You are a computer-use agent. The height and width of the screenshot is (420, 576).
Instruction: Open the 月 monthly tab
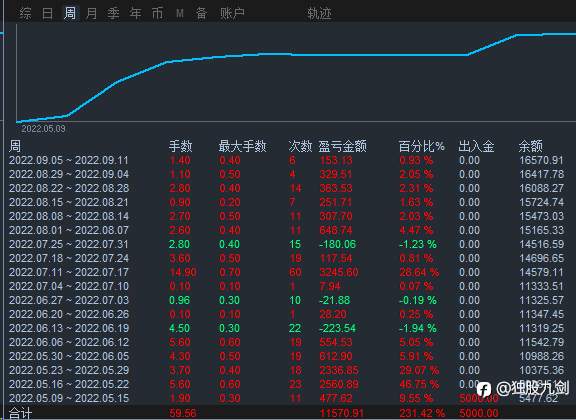(91, 14)
